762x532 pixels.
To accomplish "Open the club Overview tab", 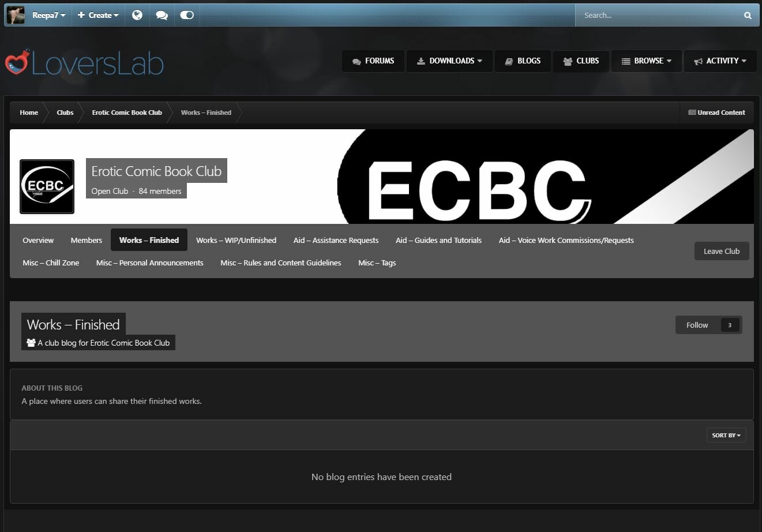I will (38, 240).
